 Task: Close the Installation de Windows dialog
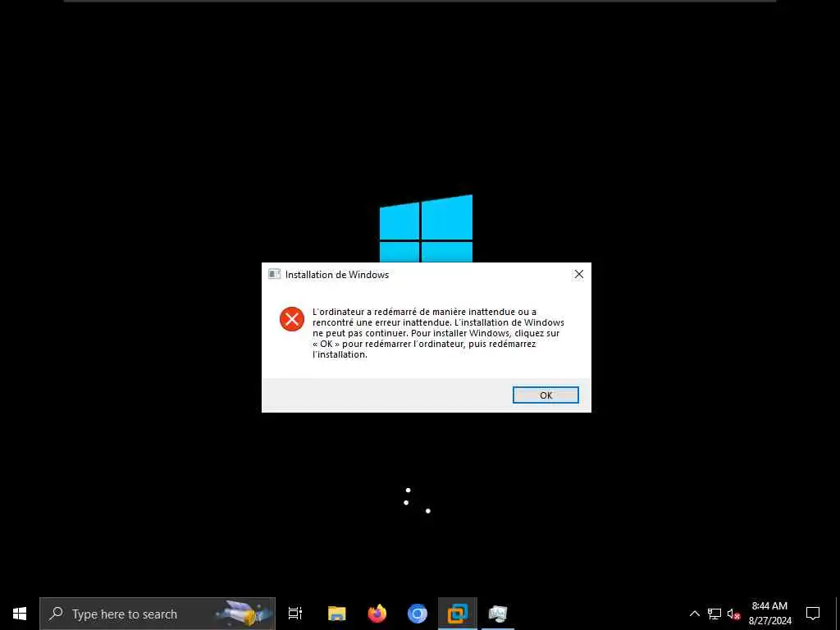pyautogui.click(x=578, y=274)
